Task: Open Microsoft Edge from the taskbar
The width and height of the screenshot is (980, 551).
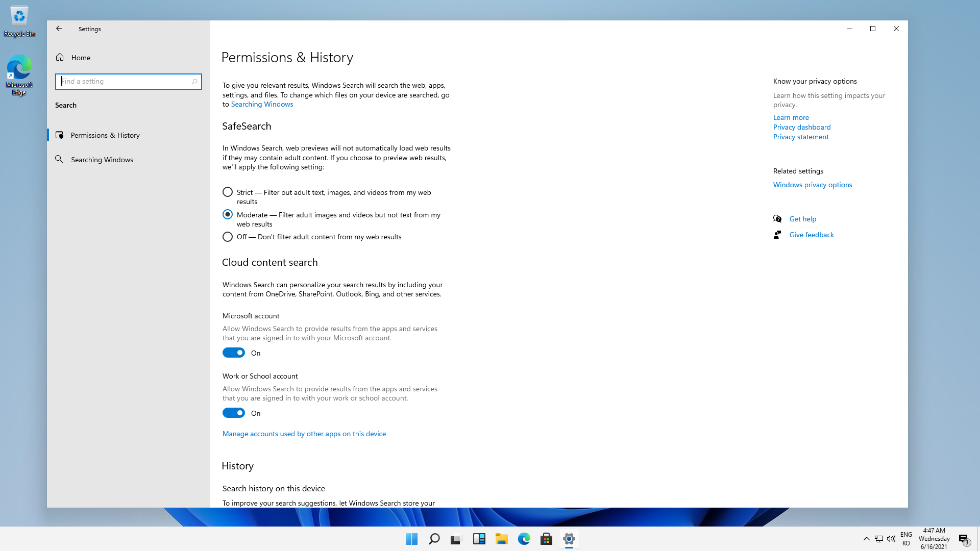Action: coord(524,539)
